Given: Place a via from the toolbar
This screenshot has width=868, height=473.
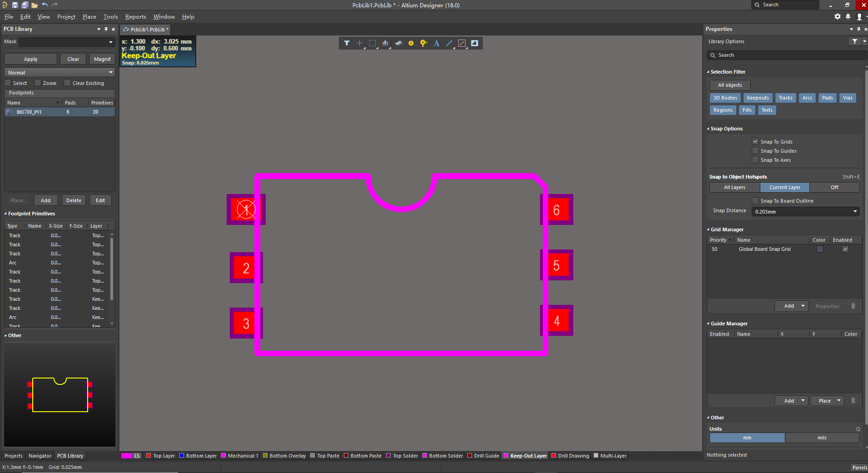Looking at the screenshot, I should point(424,43).
